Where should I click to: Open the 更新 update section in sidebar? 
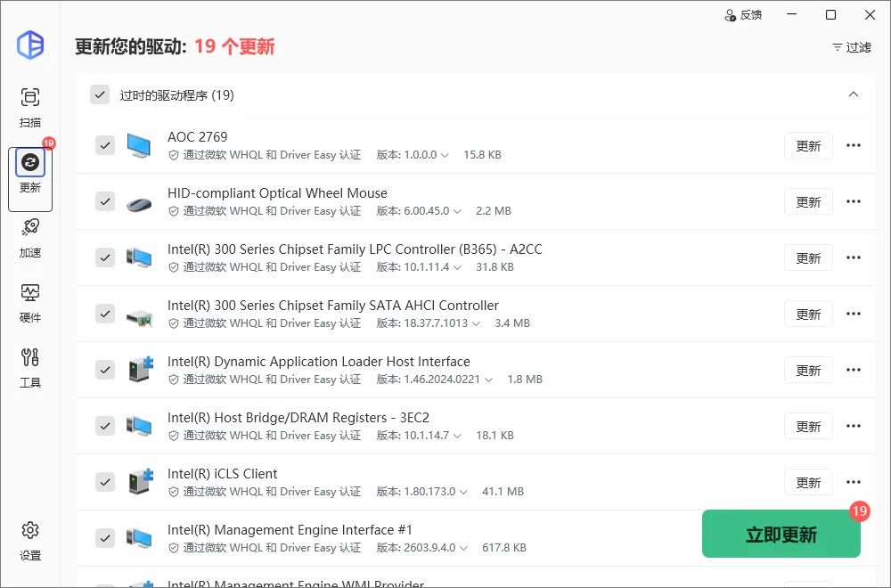pyautogui.click(x=30, y=180)
